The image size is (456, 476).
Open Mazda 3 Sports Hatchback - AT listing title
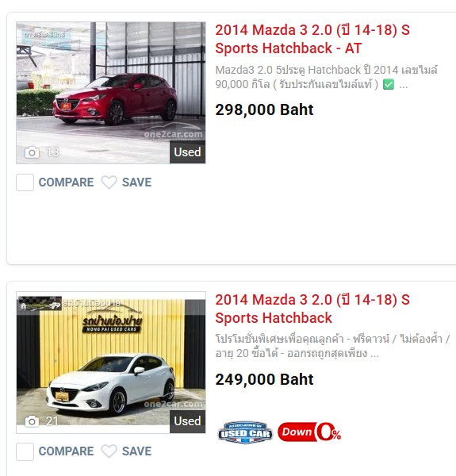pos(312,39)
